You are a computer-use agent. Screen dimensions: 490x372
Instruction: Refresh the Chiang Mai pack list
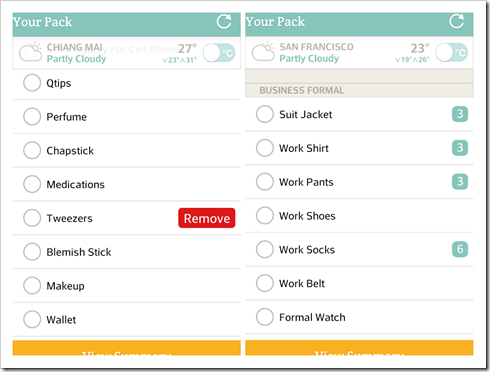click(x=224, y=22)
